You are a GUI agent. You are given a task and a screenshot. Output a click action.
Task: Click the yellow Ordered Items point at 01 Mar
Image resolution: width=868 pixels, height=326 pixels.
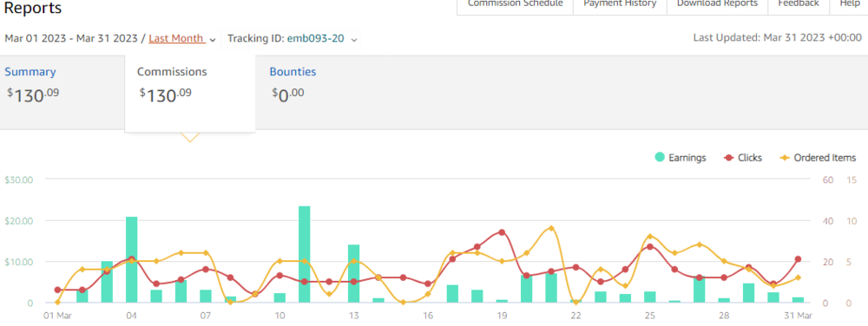(57, 303)
